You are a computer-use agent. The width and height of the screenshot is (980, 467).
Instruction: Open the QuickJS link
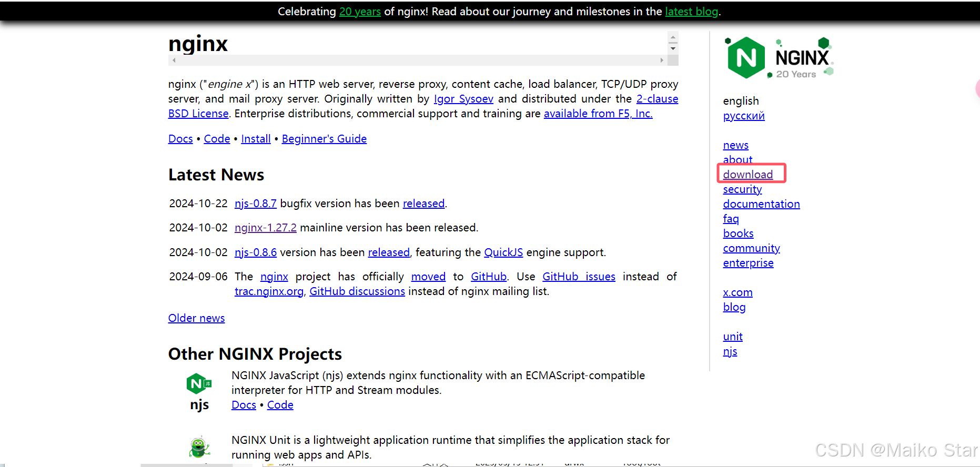tap(503, 252)
